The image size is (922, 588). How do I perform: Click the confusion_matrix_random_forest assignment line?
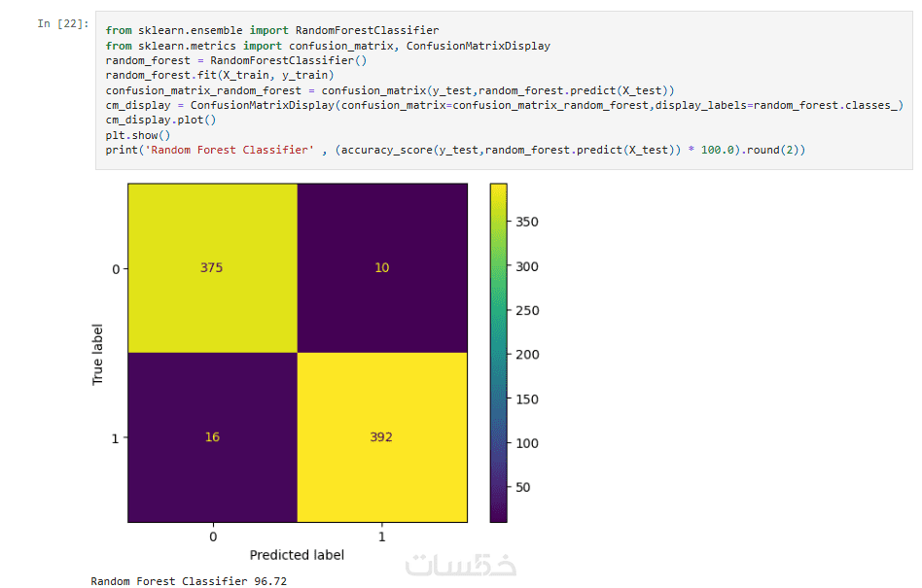coord(390,90)
